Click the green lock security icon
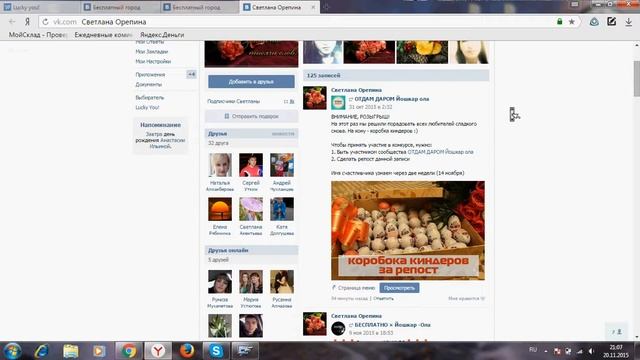640x360 pixels. [560, 22]
